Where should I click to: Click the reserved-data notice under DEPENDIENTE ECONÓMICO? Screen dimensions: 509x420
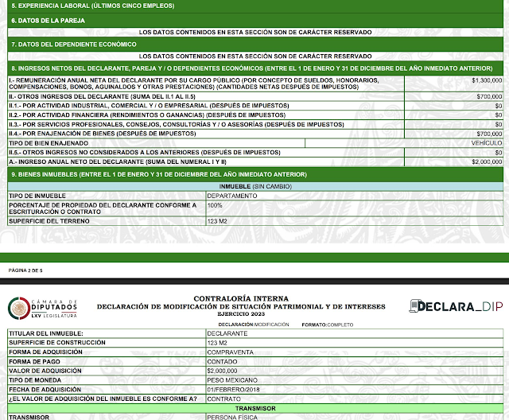(x=255, y=56)
